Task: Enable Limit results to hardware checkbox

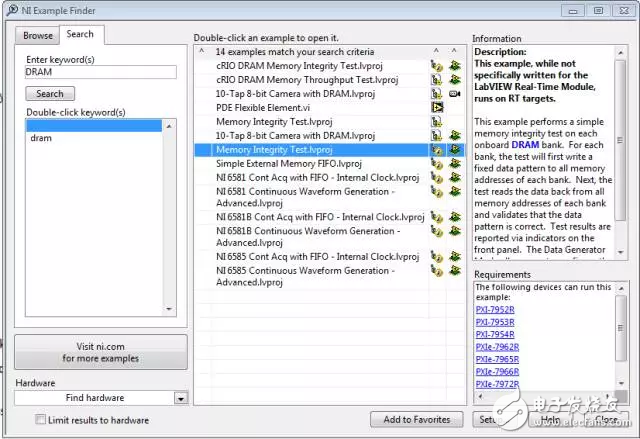Action: coord(40,419)
